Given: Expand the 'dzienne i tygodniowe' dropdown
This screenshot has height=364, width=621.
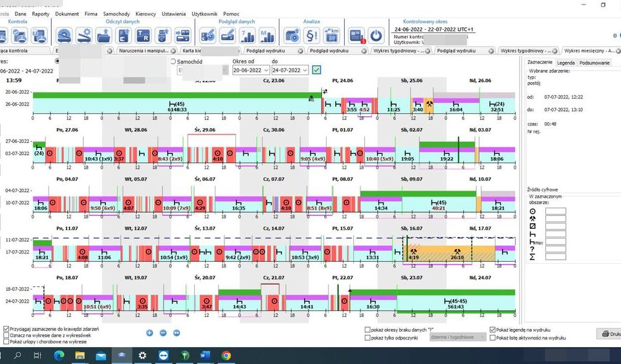Looking at the screenshot, I should (481, 337).
